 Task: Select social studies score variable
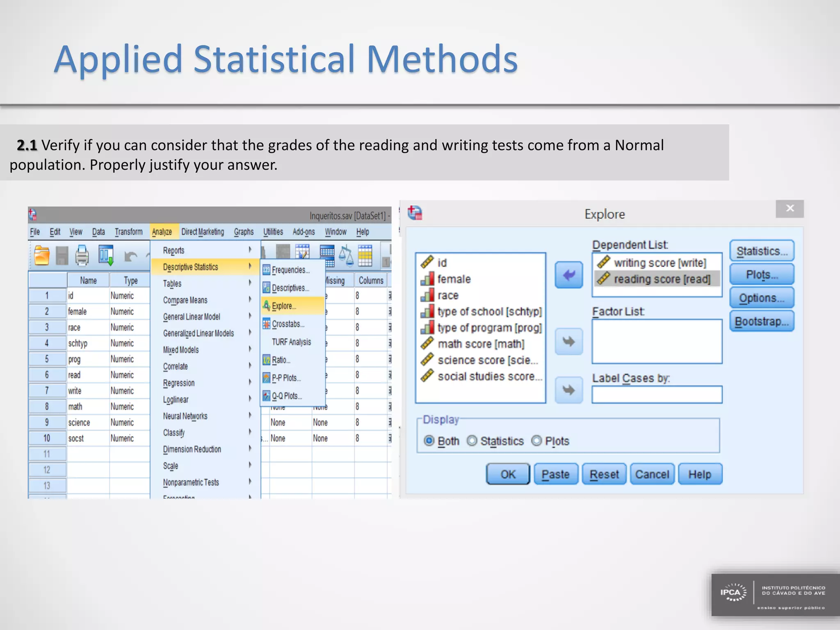coord(482,376)
